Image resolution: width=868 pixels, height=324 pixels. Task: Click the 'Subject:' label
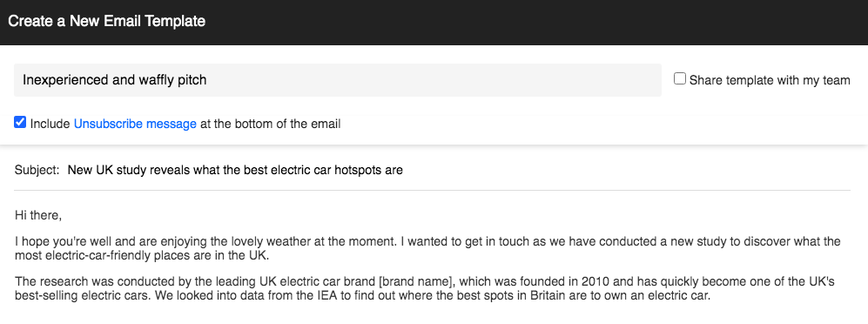[37, 171]
